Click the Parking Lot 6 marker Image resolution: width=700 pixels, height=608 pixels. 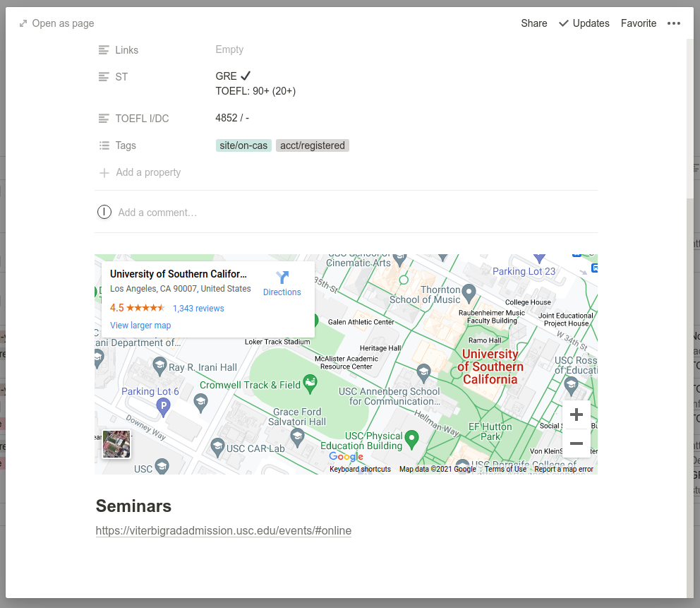tap(164, 407)
